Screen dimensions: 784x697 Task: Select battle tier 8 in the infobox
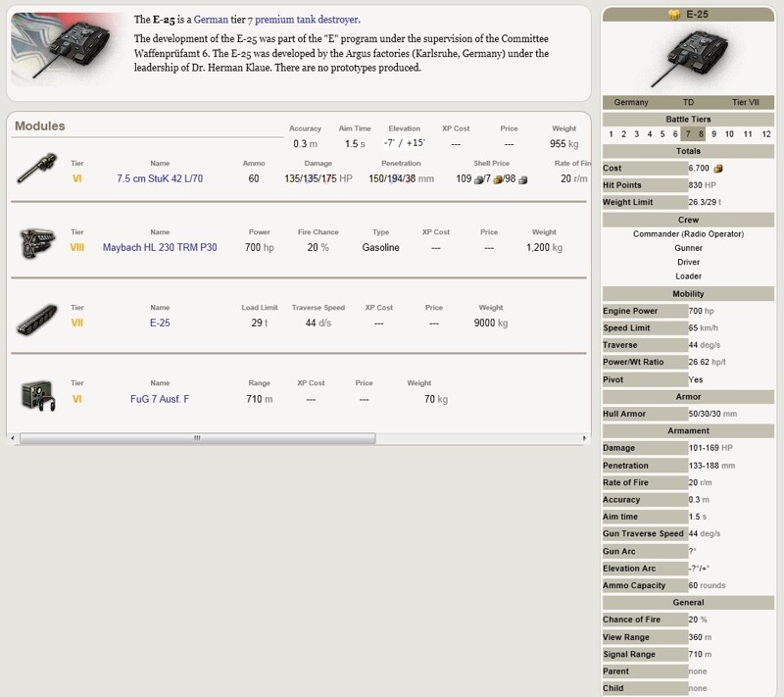coord(701,134)
